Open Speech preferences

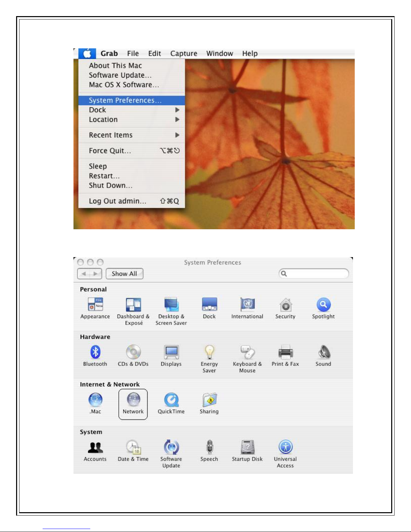(209, 451)
